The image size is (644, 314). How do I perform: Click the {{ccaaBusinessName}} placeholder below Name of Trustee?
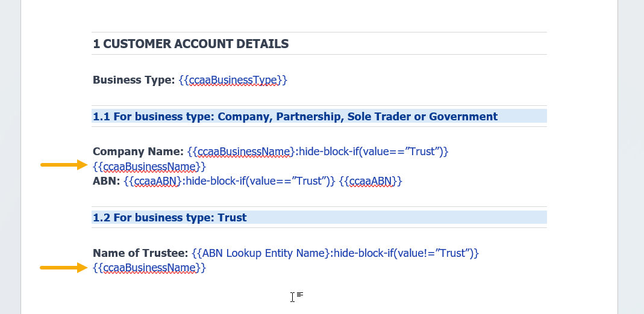point(149,268)
